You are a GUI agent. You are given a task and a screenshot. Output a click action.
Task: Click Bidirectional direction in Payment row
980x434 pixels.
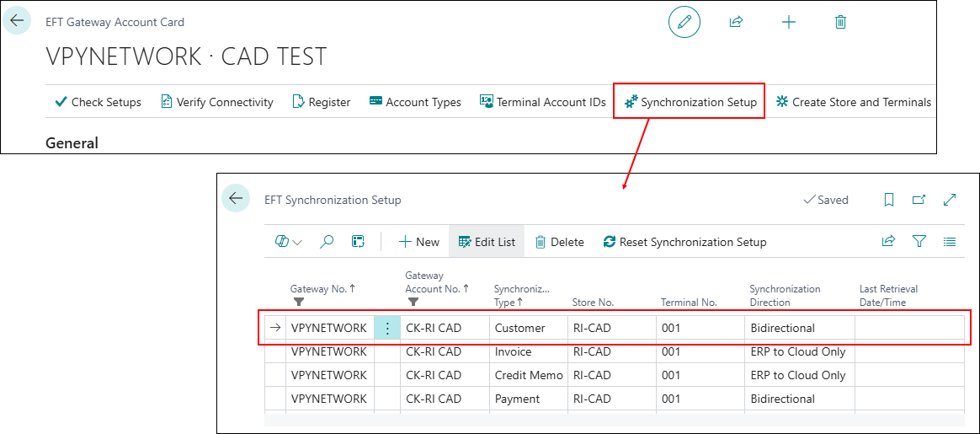pos(799,399)
